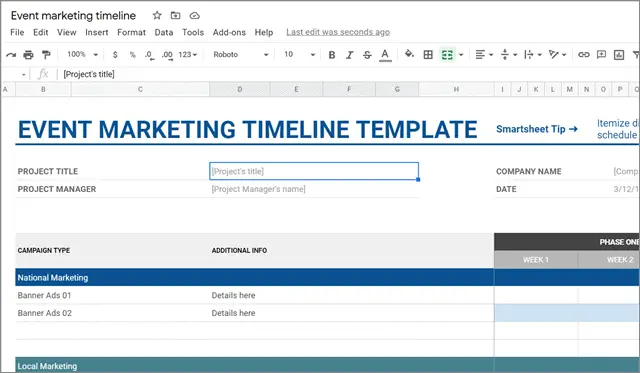Click the 'DATE' label cell
The width and height of the screenshot is (640, 373).
pos(506,189)
